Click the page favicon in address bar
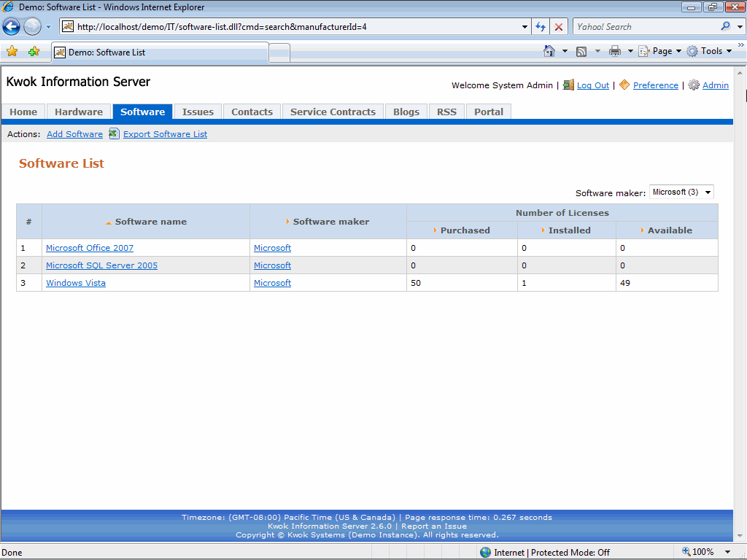The image size is (747, 560). click(68, 27)
